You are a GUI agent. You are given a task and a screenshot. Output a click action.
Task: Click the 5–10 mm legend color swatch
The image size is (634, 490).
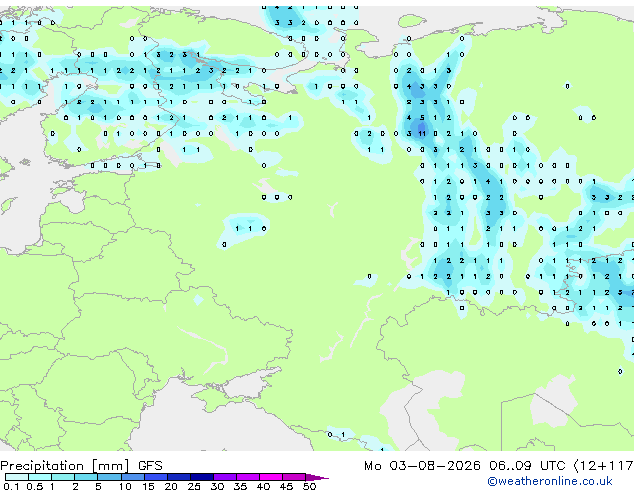110,477
